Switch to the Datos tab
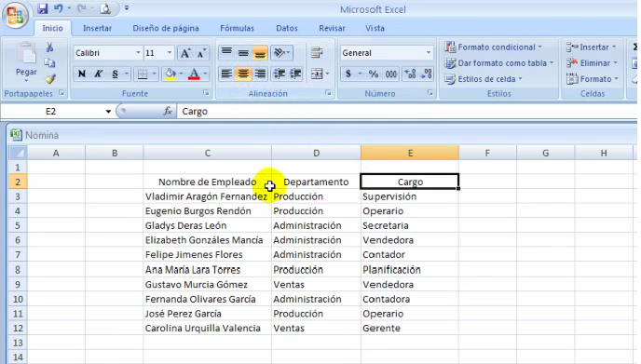Screen dimensions: 641x364 (287, 28)
